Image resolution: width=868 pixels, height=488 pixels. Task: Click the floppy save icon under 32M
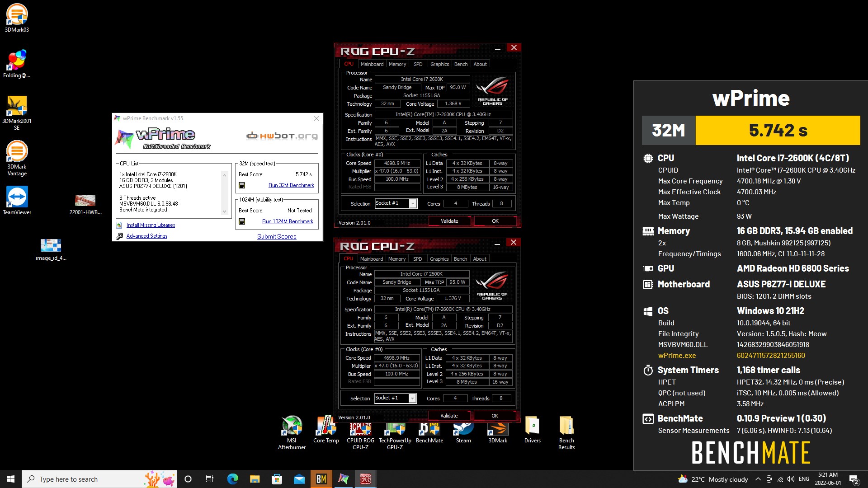[x=242, y=185]
